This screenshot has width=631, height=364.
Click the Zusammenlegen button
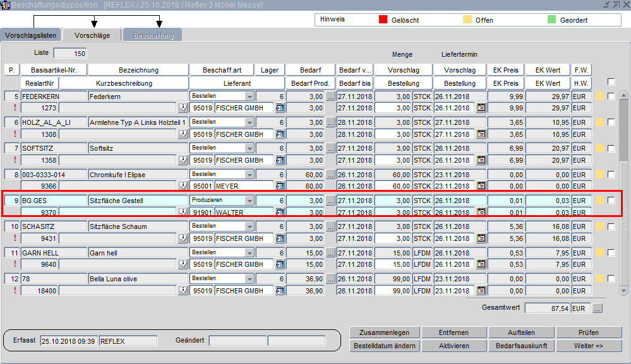pos(385,332)
